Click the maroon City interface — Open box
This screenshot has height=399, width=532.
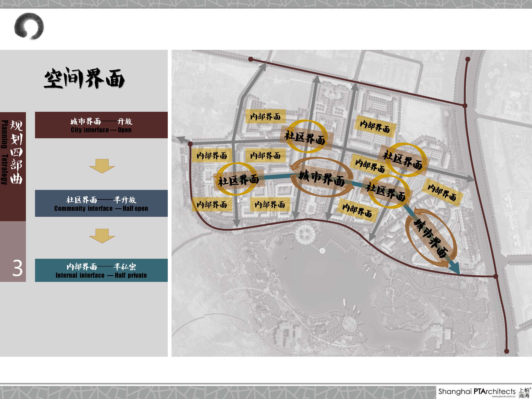101,125
